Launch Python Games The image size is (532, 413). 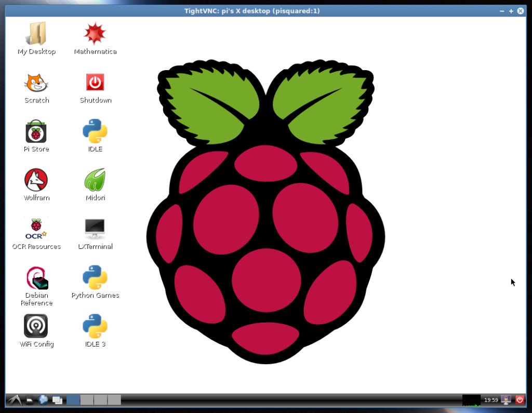95,277
